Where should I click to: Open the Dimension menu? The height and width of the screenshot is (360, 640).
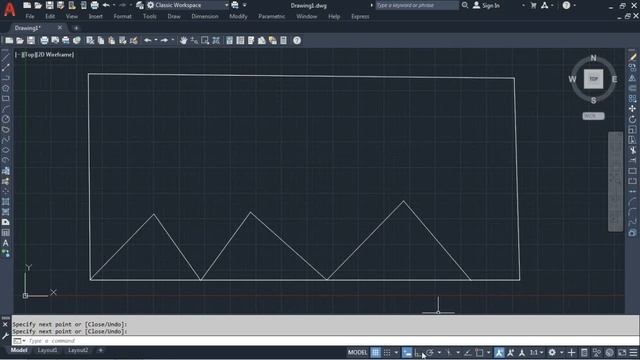pos(205,17)
